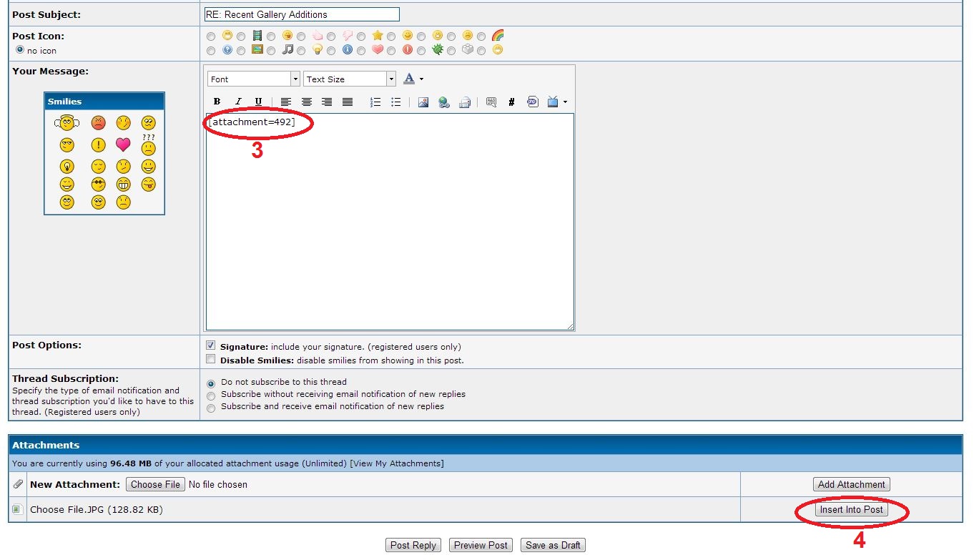Apply italic formatting in editor toolbar
This screenshot has height=560, width=974.
(238, 102)
